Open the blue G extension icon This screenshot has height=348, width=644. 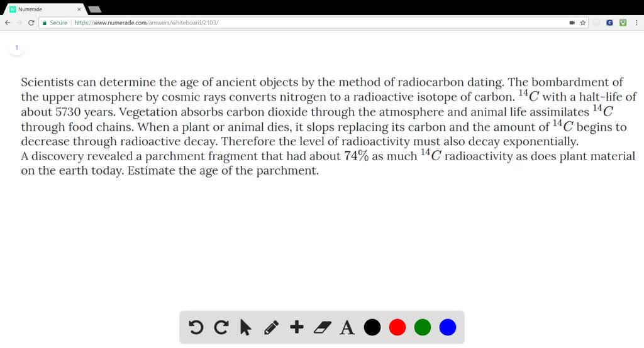coord(609,23)
